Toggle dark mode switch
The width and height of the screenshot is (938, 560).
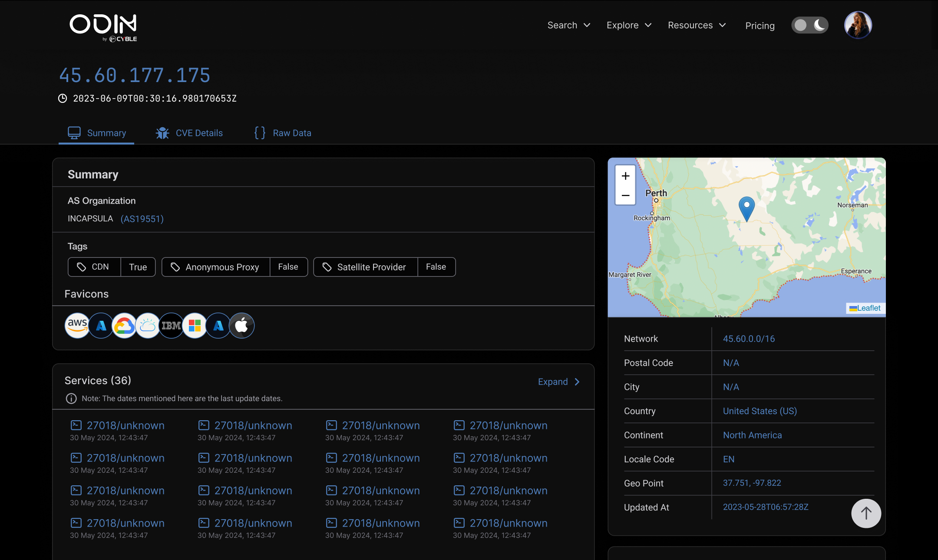tap(809, 25)
